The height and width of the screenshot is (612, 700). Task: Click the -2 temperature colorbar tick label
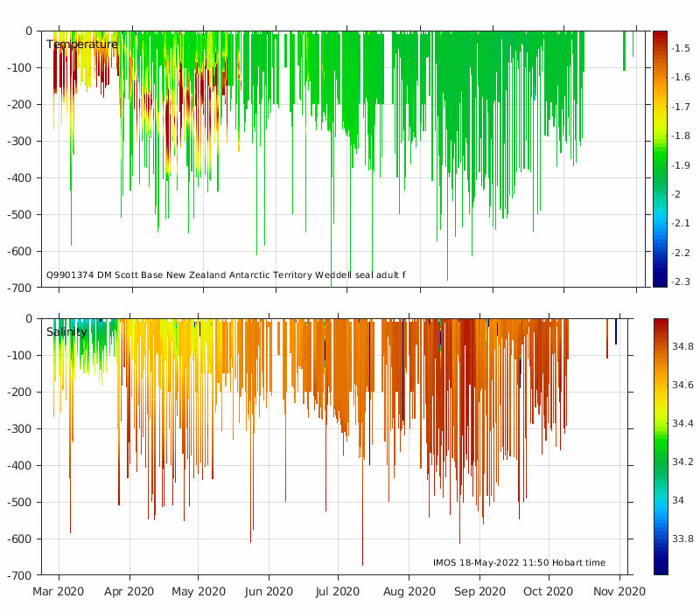(676, 194)
